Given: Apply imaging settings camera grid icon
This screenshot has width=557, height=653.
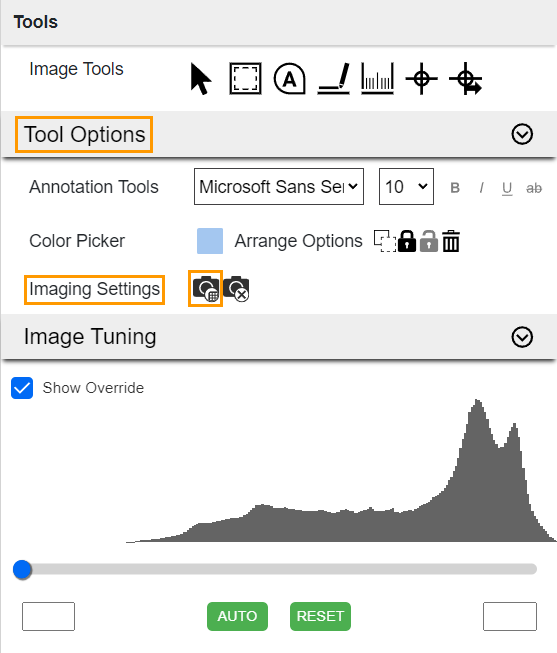Looking at the screenshot, I should coord(206,289).
